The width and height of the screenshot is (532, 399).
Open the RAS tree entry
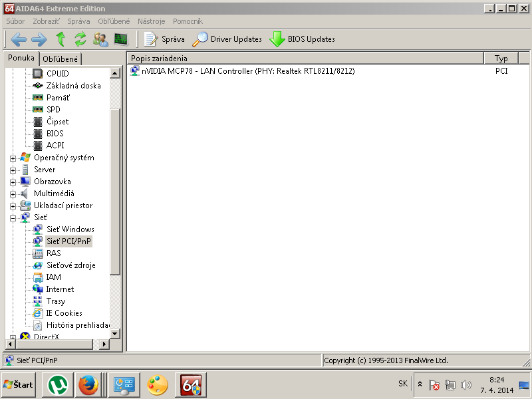[54, 253]
